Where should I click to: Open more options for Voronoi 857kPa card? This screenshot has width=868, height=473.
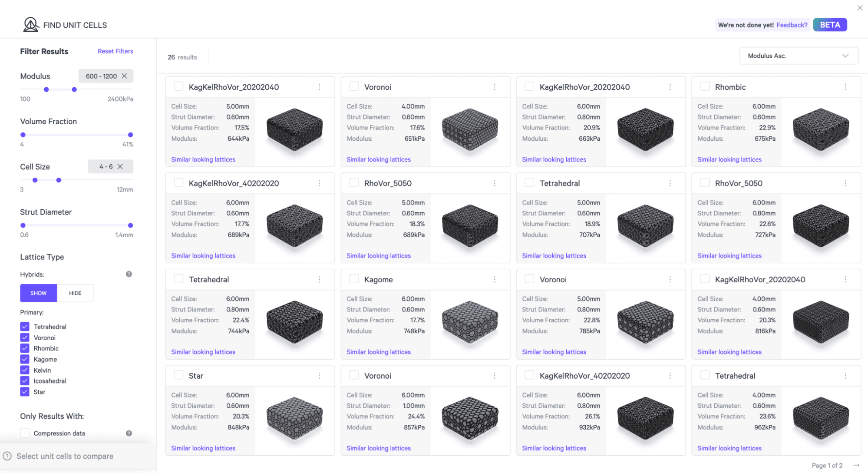point(495,375)
